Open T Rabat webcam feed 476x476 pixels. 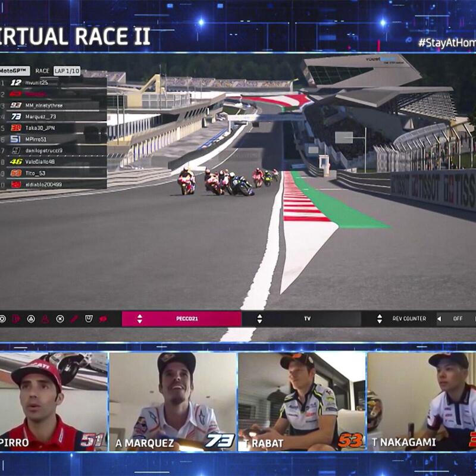(x=302, y=401)
